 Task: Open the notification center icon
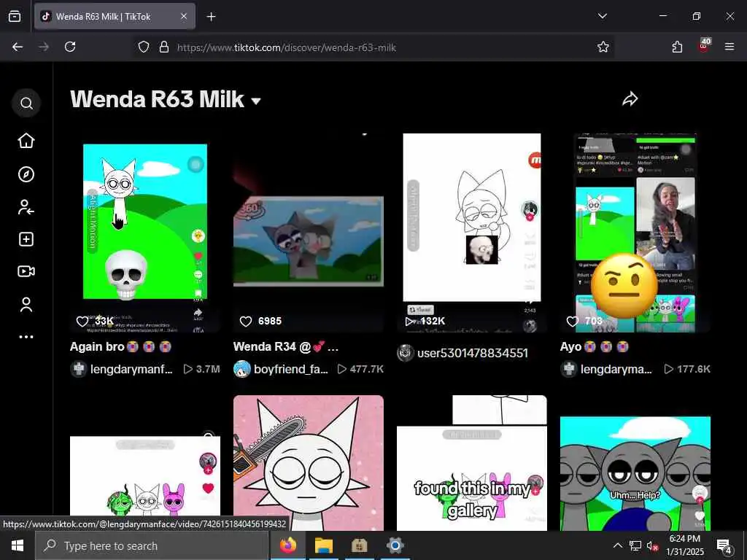coord(724,545)
